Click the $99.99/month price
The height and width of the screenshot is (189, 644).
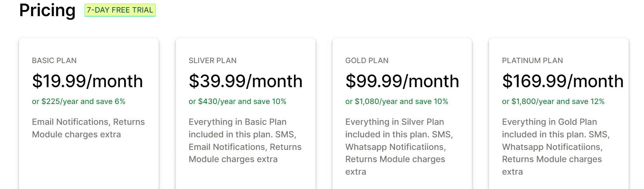pos(402,81)
